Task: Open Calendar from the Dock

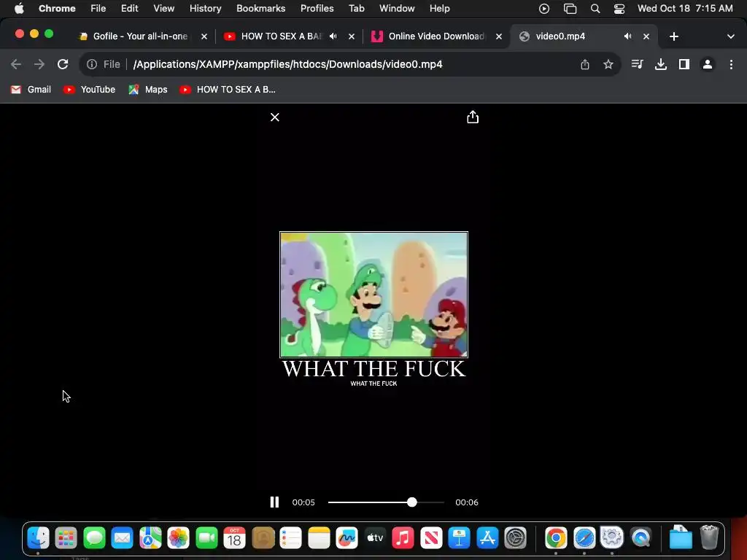Action: (234, 538)
